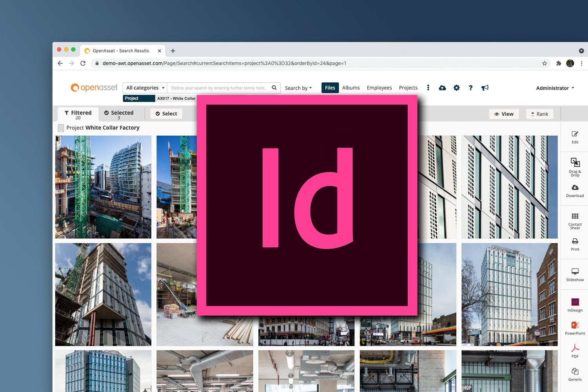
Task: Switch to the Files tab
Action: [x=330, y=88]
